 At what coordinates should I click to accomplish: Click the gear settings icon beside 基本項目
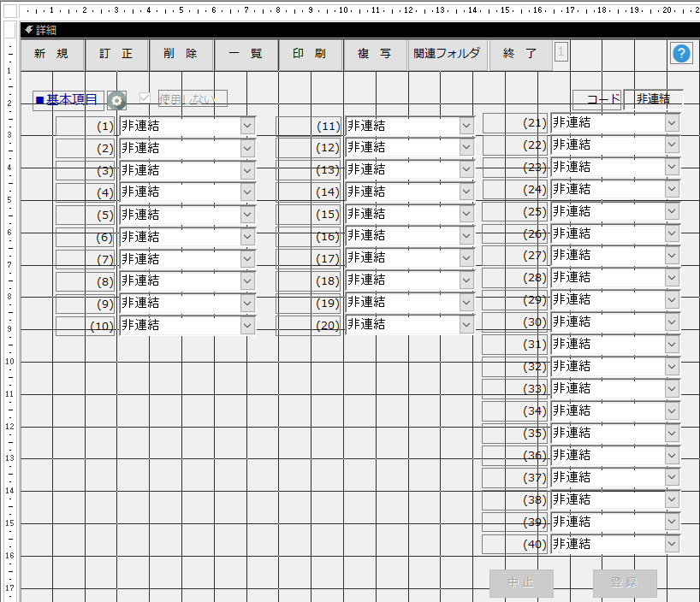pyautogui.click(x=117, y=101)
